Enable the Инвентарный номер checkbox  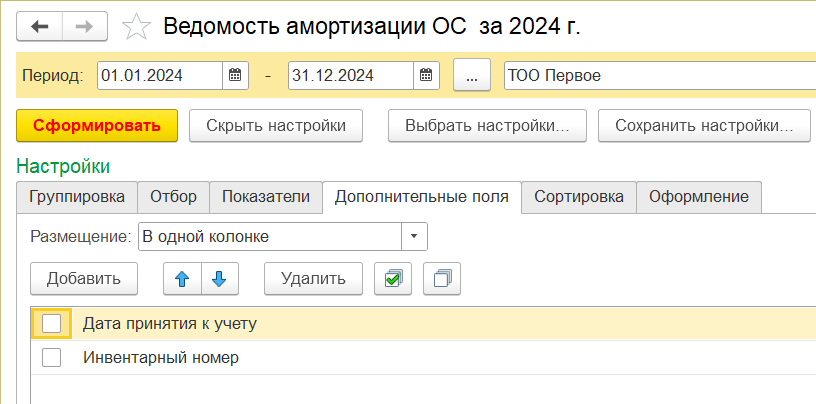click(x=52, y=357)
